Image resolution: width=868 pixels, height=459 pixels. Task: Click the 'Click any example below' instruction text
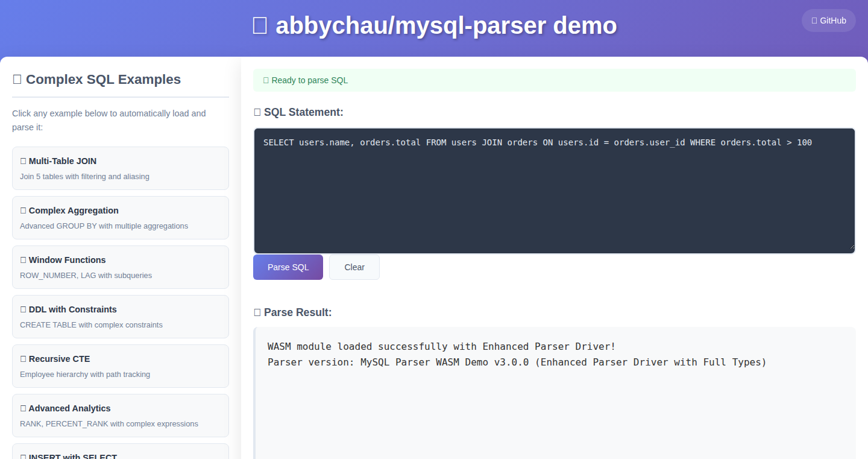pos(109,120)
